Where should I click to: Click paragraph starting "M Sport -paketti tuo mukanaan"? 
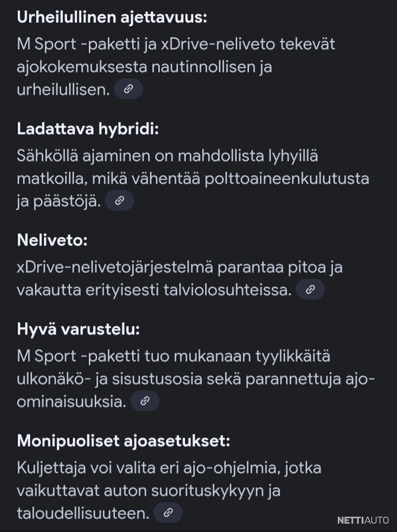click(196, 379)
